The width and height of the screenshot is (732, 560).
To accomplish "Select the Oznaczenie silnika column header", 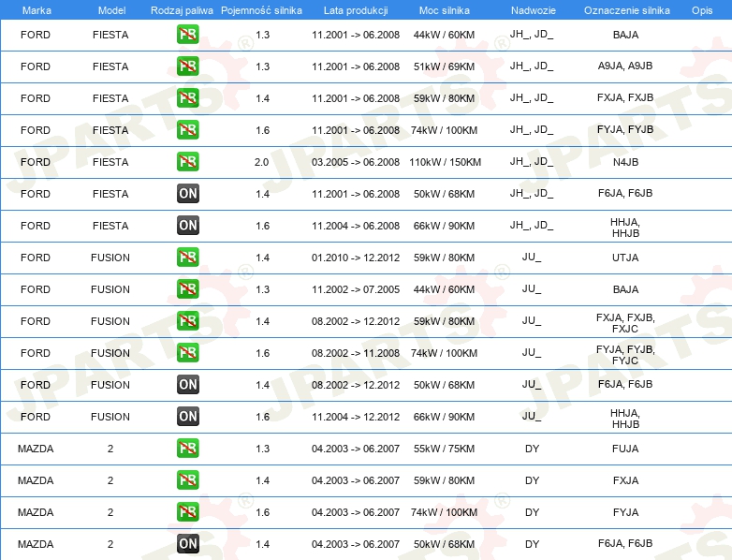I will (x=627, y=10).
